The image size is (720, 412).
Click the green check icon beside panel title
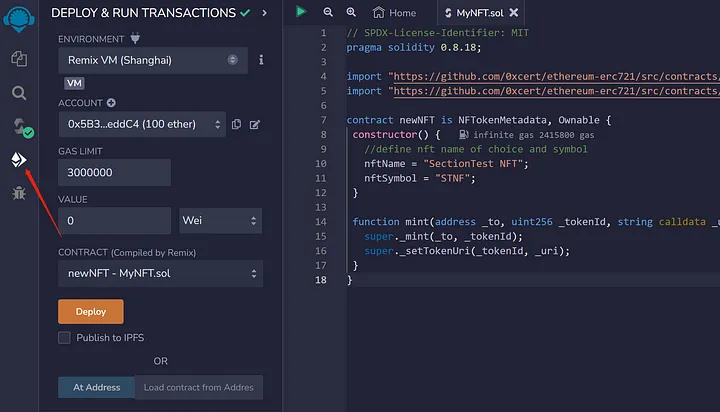(x=246, y=13)
